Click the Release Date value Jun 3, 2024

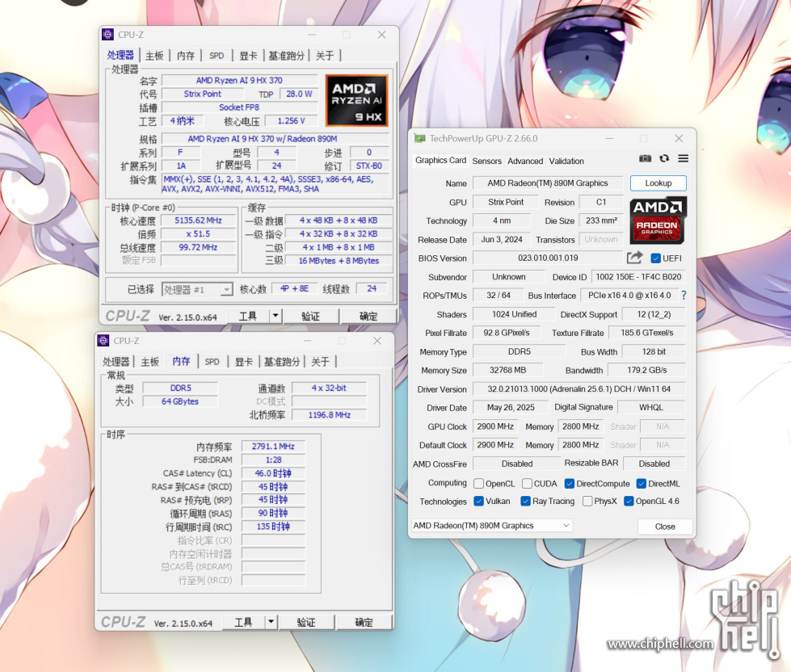click(x=502, y=239)
